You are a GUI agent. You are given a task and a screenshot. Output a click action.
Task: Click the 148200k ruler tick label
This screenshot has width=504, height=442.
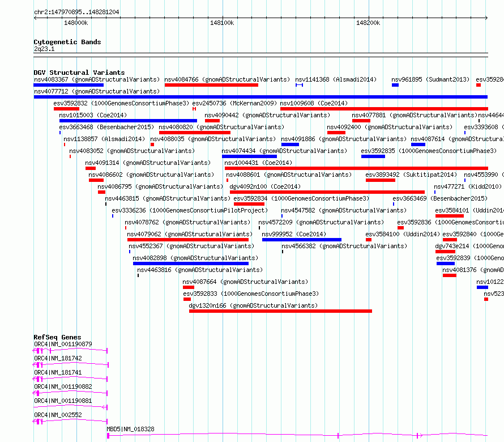pyautogui.click(x=368, y=23)
